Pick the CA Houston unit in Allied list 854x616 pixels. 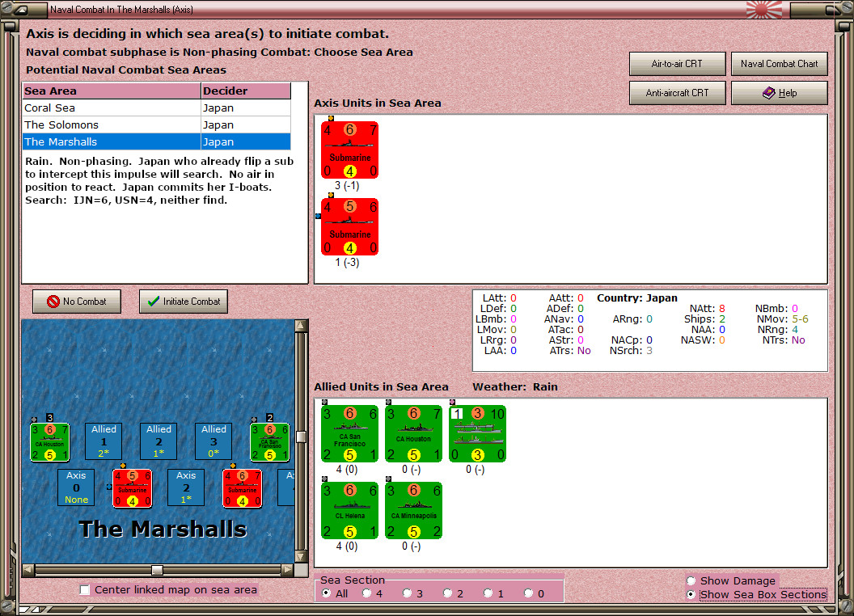413,433
